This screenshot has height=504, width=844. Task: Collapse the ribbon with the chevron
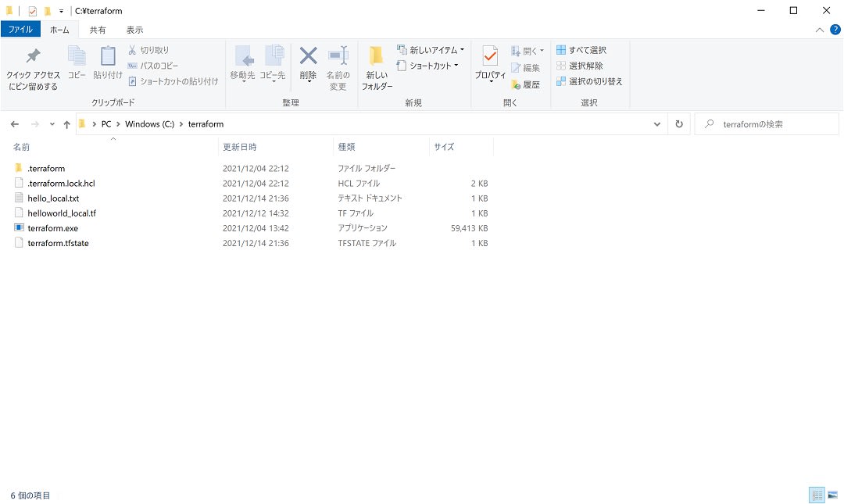click(819, 30)
